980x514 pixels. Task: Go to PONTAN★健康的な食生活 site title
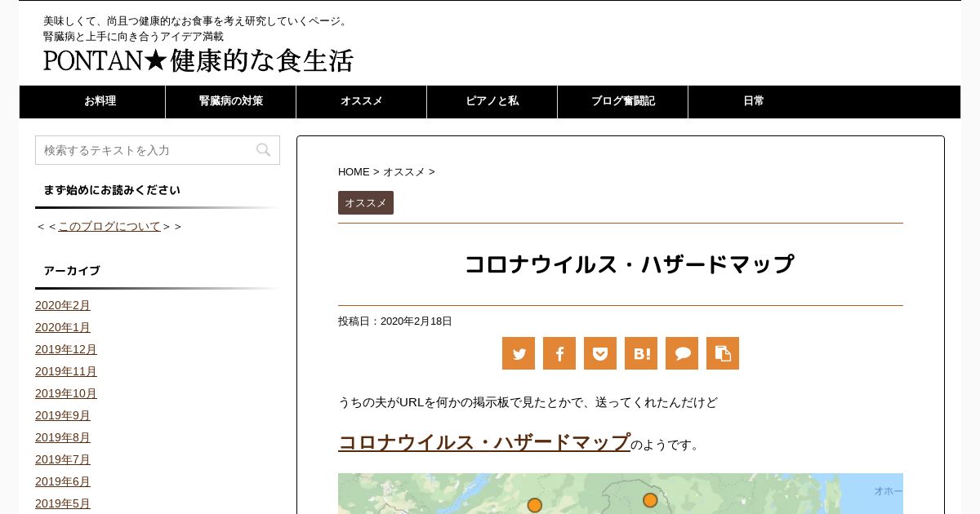(x=198, y=60)
